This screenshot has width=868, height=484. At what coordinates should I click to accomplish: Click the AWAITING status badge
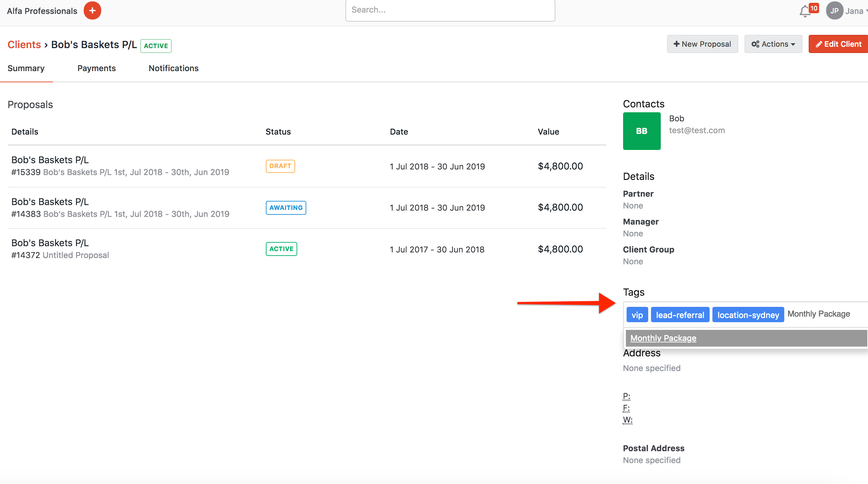[x=286, y=208]
